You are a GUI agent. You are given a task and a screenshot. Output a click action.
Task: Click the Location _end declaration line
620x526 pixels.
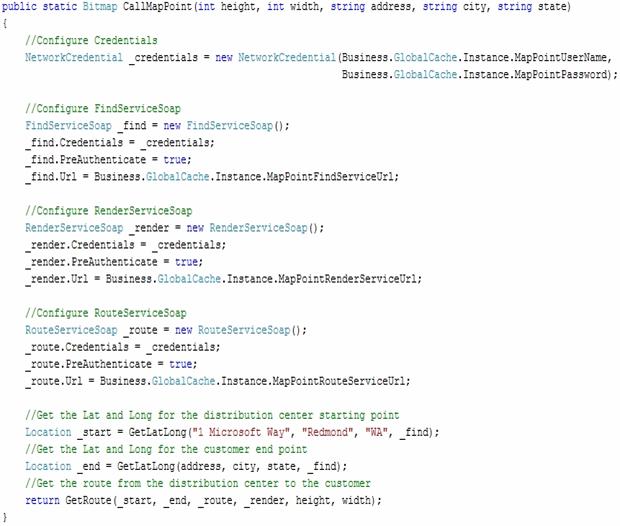click(186, 467)
